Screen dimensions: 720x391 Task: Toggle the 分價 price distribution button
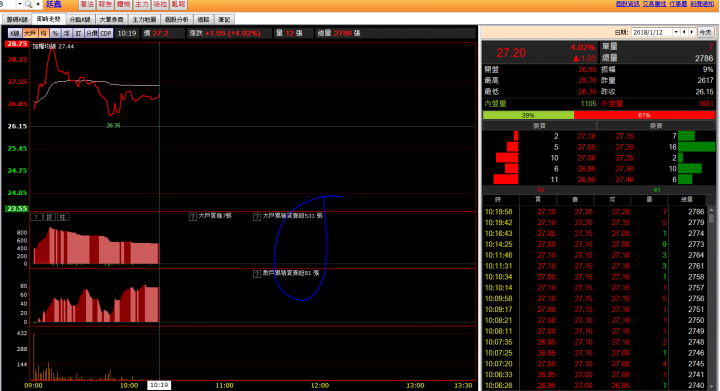tap(92, 33)
